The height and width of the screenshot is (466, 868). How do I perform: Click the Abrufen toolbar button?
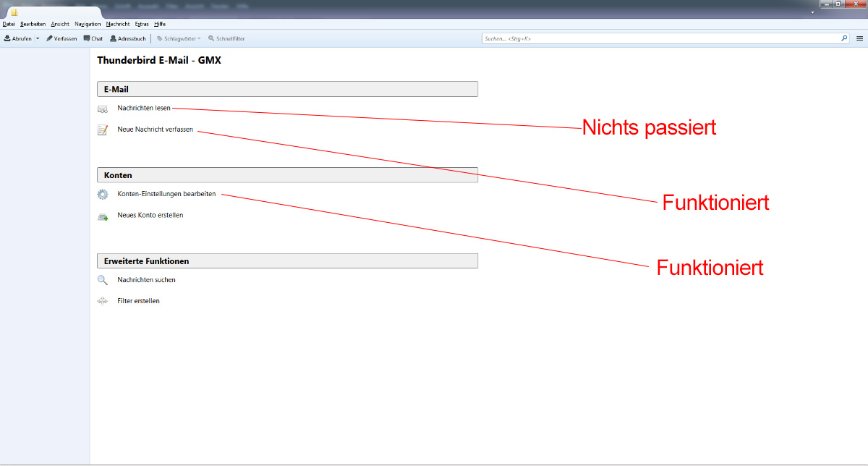pyautogui.click(x=18, y=38)
